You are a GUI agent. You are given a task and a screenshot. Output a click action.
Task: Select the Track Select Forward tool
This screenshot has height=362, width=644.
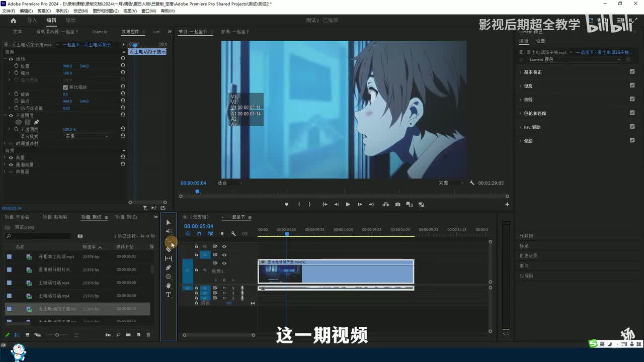[x=168, y=232]
